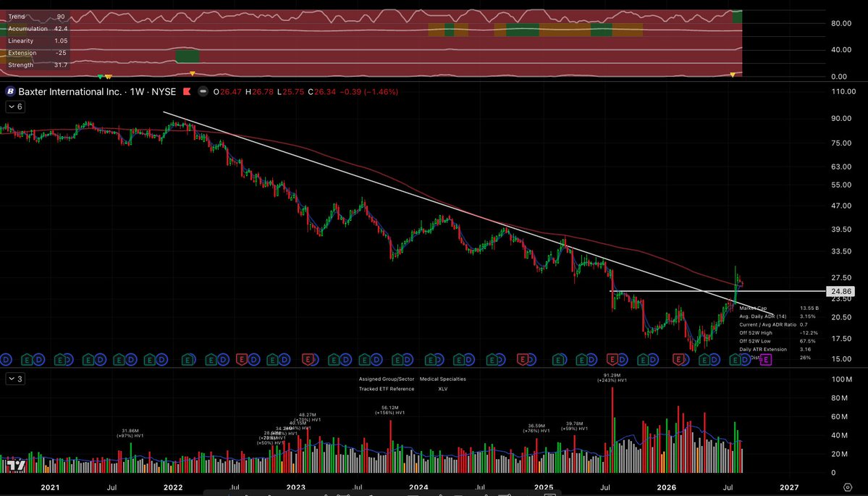Image resolution: width=868 pixels, height=496 pixels.
Task: Click the 2027 label on time axis
Action: pyautogui.click(x=789, y=488)
